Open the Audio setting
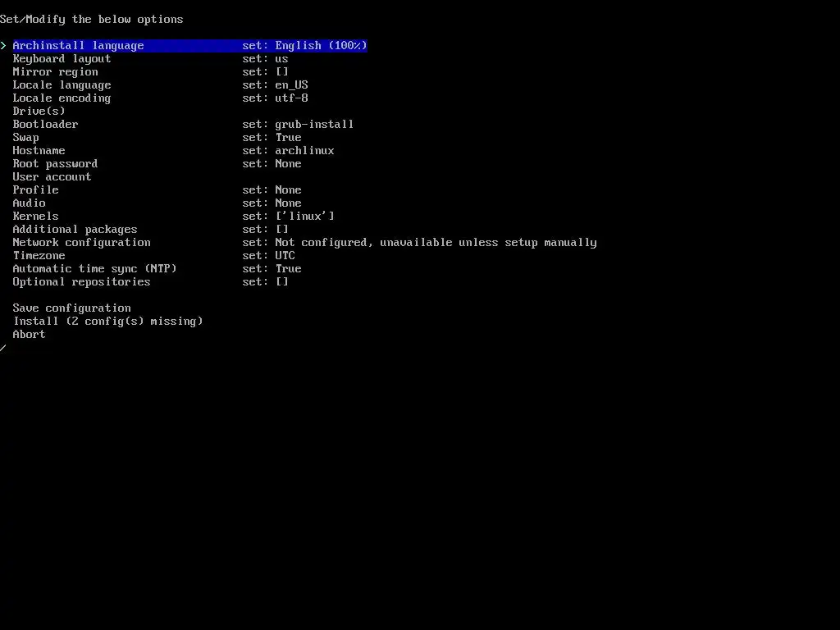Viewport: 840px width, 630px height. pos(29,203)
